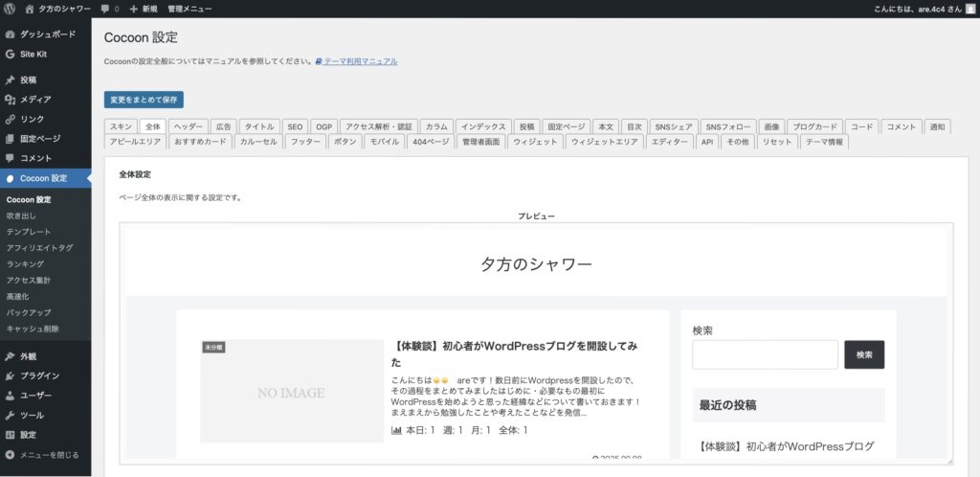Open ツール in the sidebar
980x477 pixels.
[46, 415]
